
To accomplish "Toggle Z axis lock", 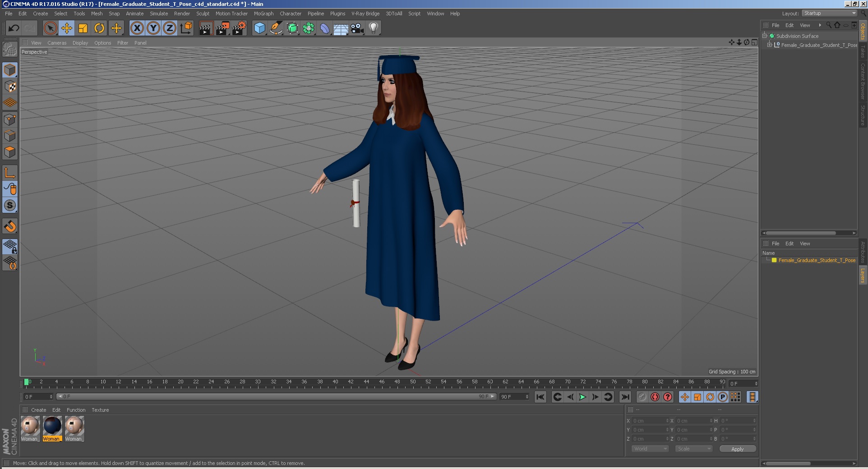I will (170, 28).
